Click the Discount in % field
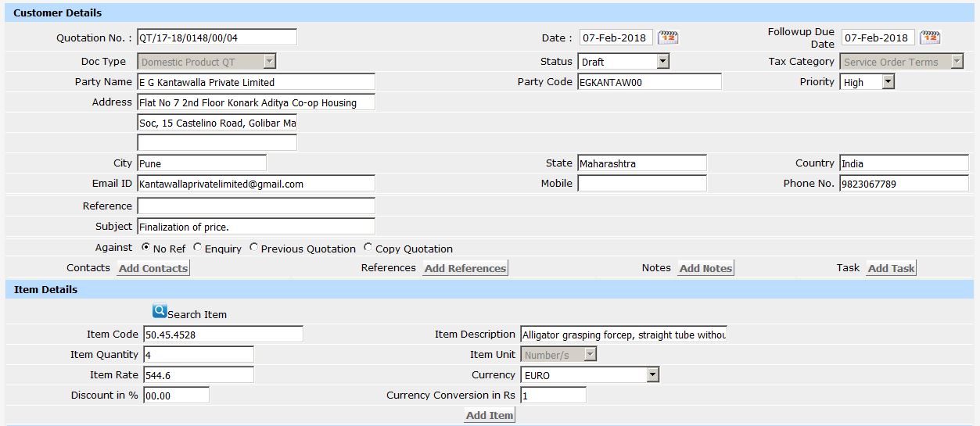The width and height of the screenshot is (980, 426). click(x=176, y=396)
